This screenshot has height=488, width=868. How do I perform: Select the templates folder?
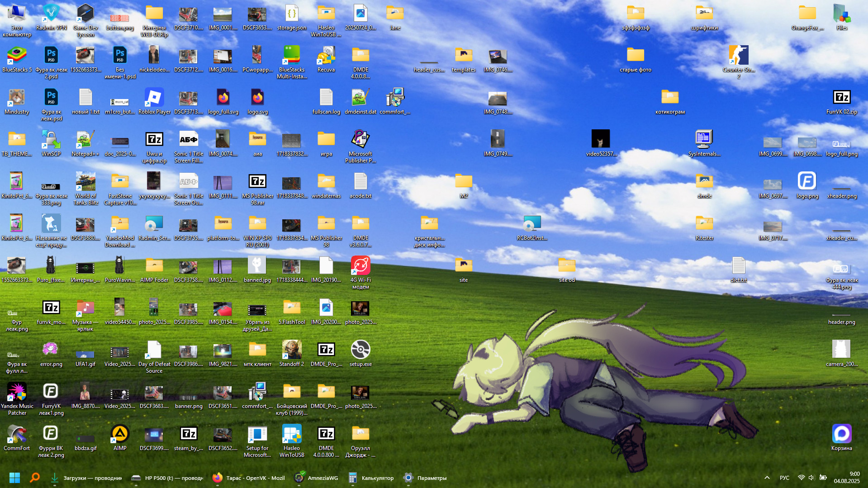(x=464, y=59)
